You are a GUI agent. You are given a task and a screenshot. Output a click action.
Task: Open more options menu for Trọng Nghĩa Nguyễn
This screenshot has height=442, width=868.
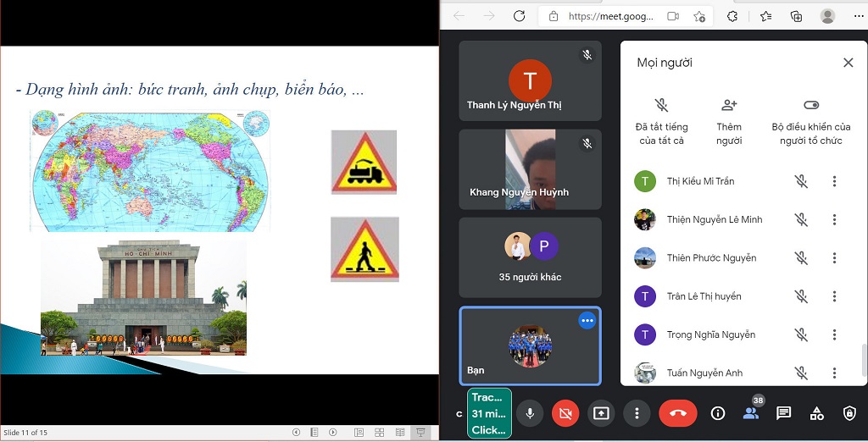(834, 334)
